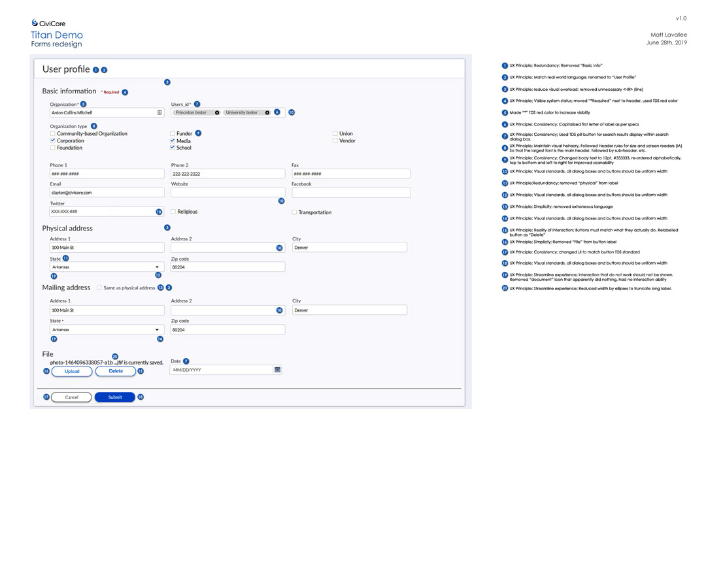Delete the currently saved file
The height and width of the screenshot is (588, 706).
click(115, 371)
